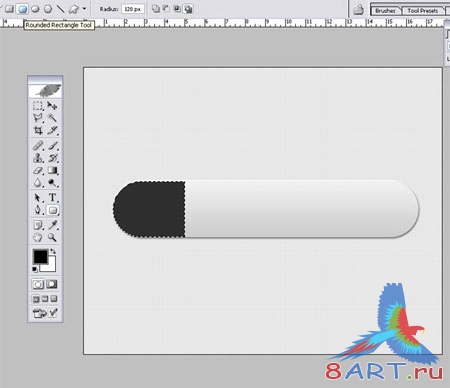Choose the Crop tool
Viewport: 450px width, 388px height.
38,130
